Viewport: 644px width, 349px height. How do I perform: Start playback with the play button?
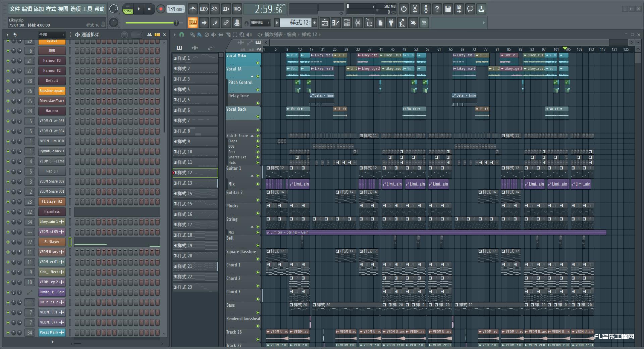click(x=139, y=9)
